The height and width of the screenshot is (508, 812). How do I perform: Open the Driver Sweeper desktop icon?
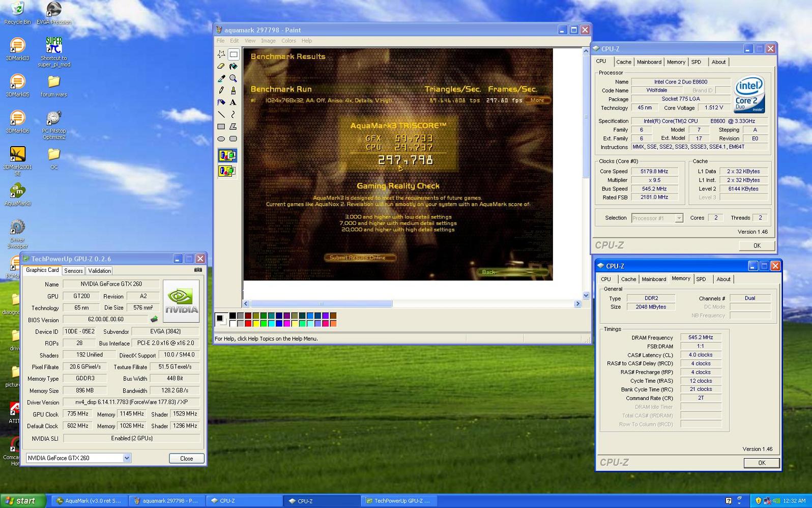pos(17,234)
